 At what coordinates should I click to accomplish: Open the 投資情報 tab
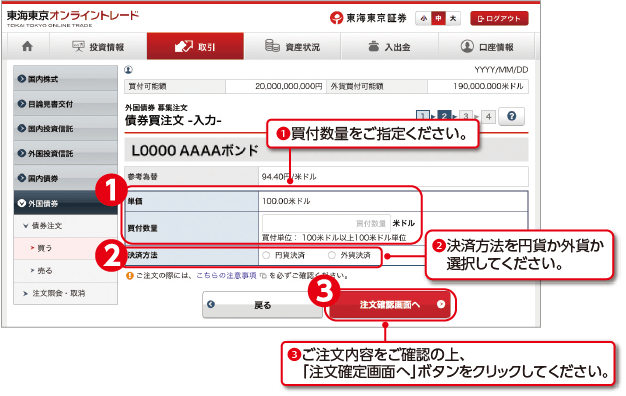pos(98,46)
